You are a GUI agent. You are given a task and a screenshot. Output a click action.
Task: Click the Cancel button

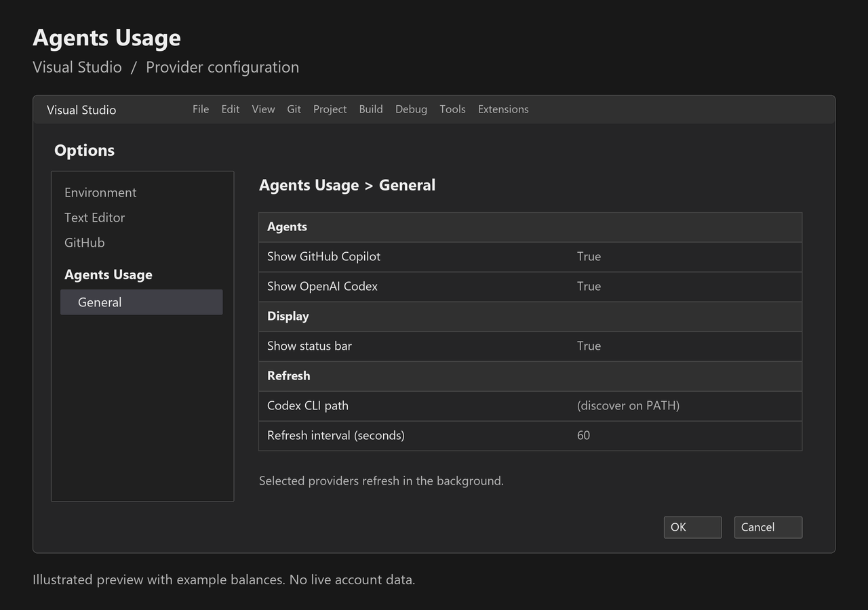click(768, 527)
